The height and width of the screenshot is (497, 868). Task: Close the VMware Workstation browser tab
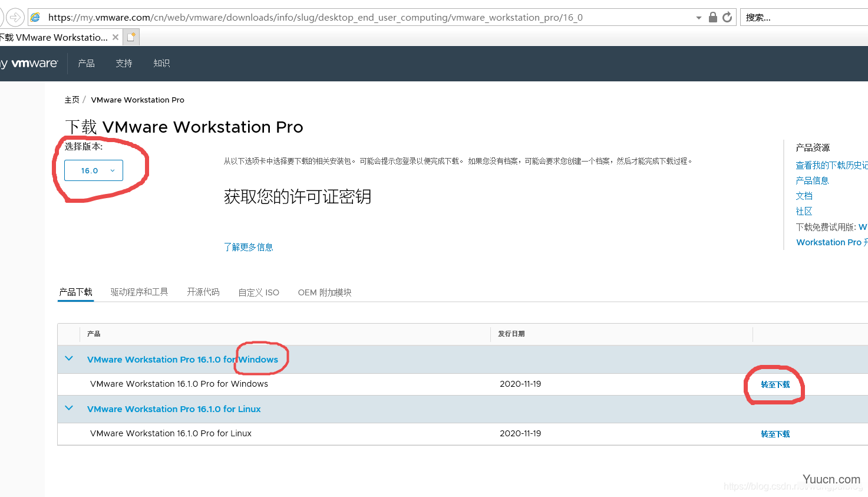pos(115,37)
